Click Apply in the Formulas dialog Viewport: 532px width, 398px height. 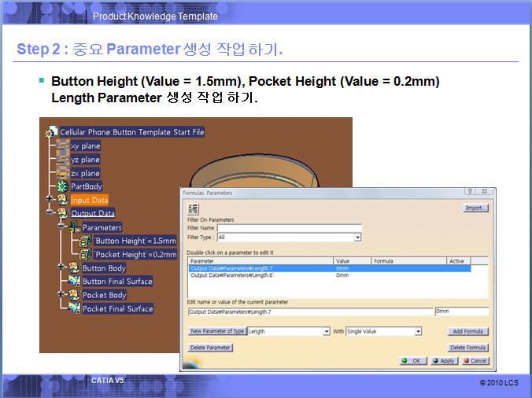click(443, 361)
